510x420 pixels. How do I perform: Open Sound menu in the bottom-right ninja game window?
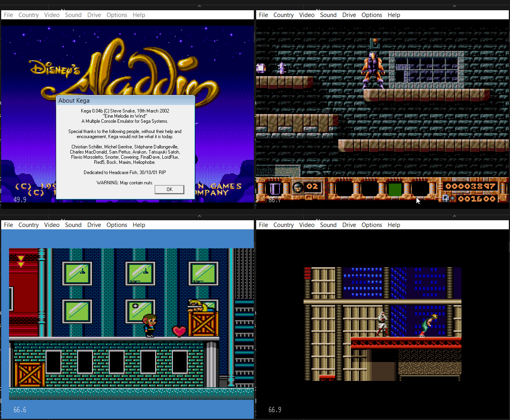pos(328,225)
